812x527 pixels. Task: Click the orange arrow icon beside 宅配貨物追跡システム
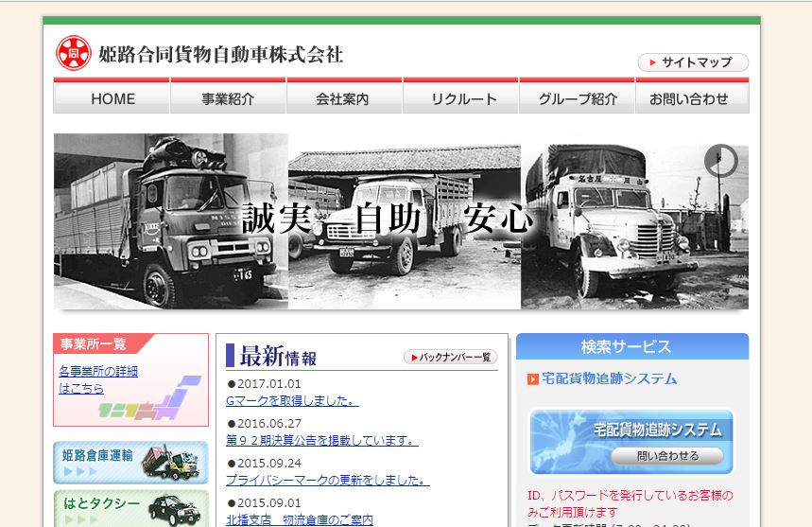(x=533, y=379)
